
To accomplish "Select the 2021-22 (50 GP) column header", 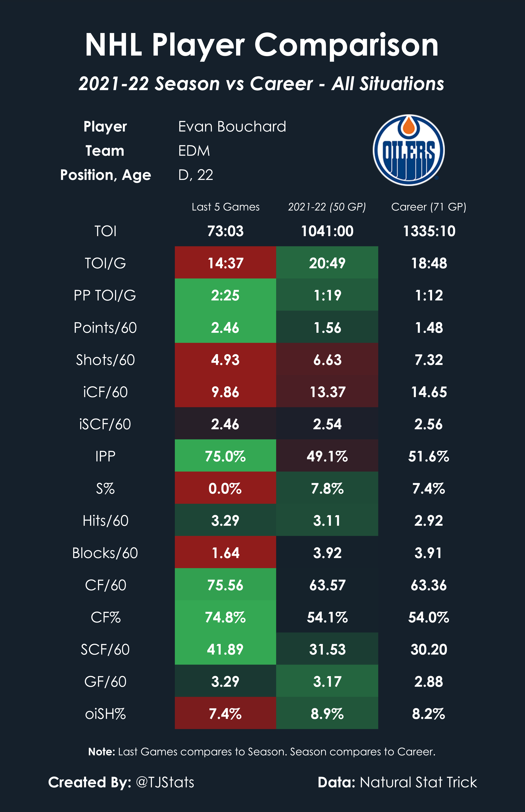I will point(327,207).
